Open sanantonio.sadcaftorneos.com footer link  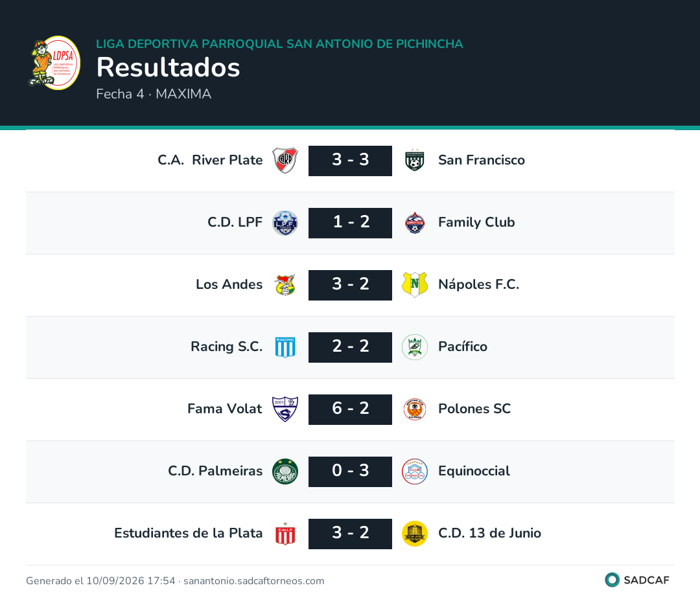point(253,581)
